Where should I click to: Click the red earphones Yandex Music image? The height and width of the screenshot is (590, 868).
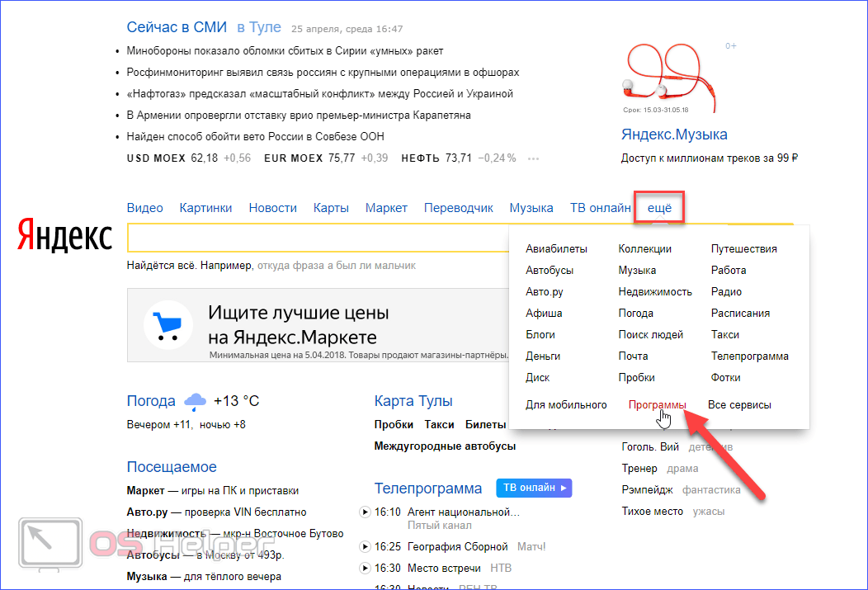670,78
